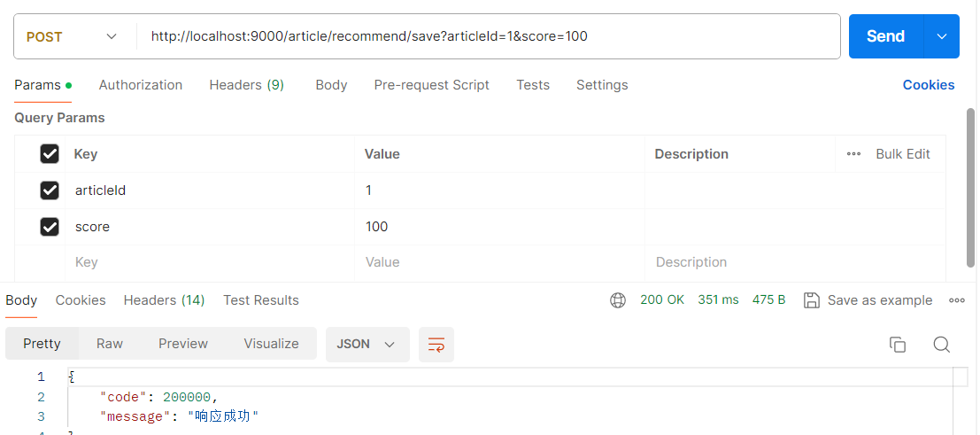Click the value cell containing 100
This screenshot has height=435, width=980.
tap(500, 227)
